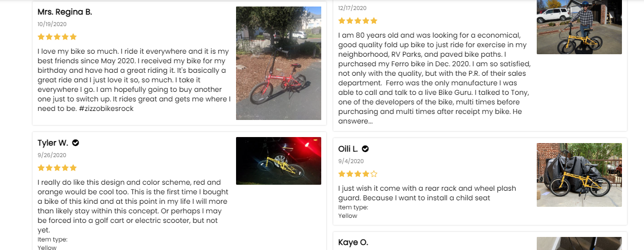644x250 pixels.
Task: Click the verified badge next to Tyler W.
Action: point(76,143)
